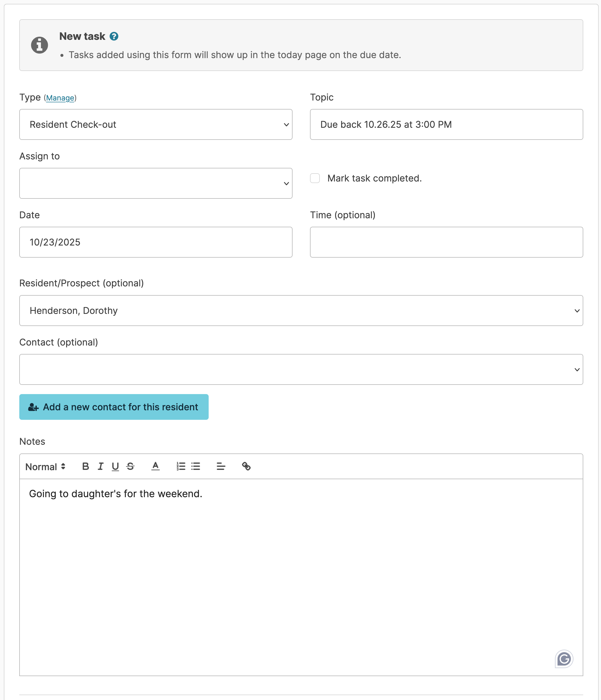Insert a hyperlink into the notes
Screen dimensions: 601x700
[246, 467]
